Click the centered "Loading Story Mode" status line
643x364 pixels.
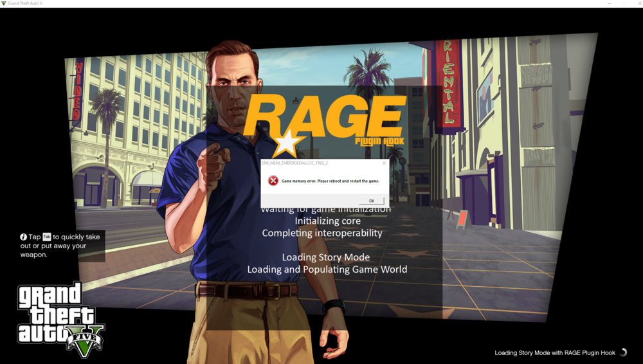(325, 257)
